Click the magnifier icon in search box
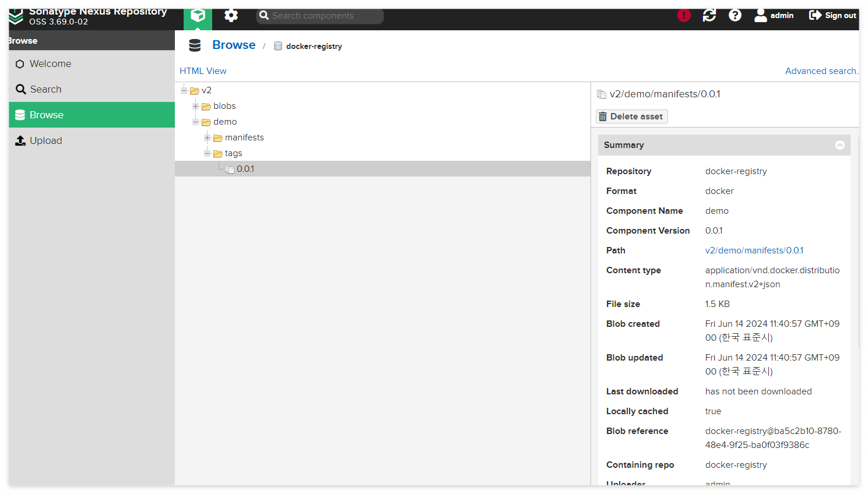This screenshot has height=494, width=868. (x=264, y=16)
